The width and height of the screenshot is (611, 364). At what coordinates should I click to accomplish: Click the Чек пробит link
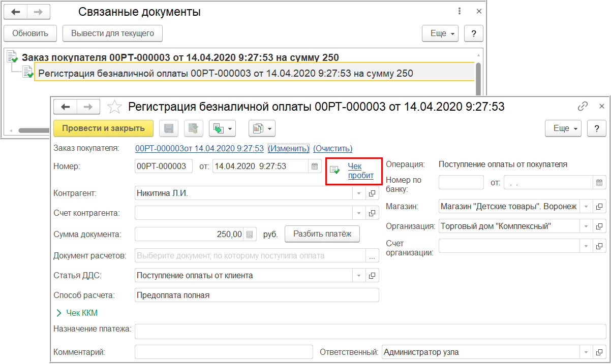(360, 171)
